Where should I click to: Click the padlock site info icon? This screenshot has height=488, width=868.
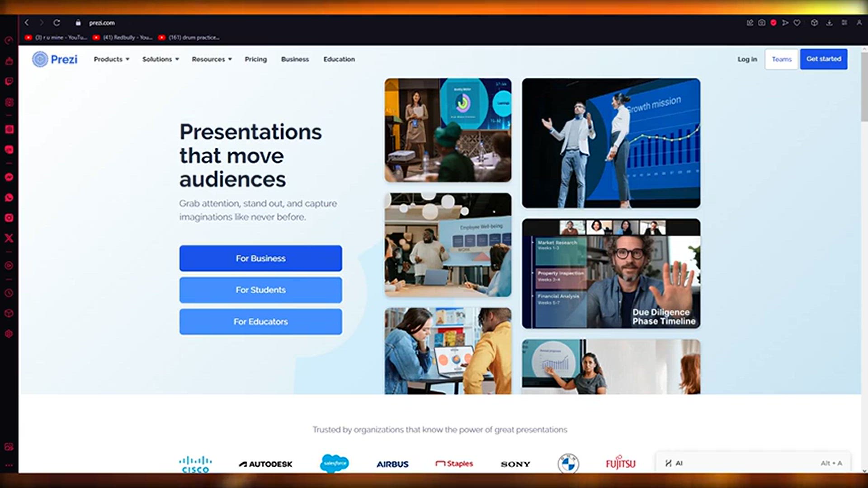(x=78, y=23)
